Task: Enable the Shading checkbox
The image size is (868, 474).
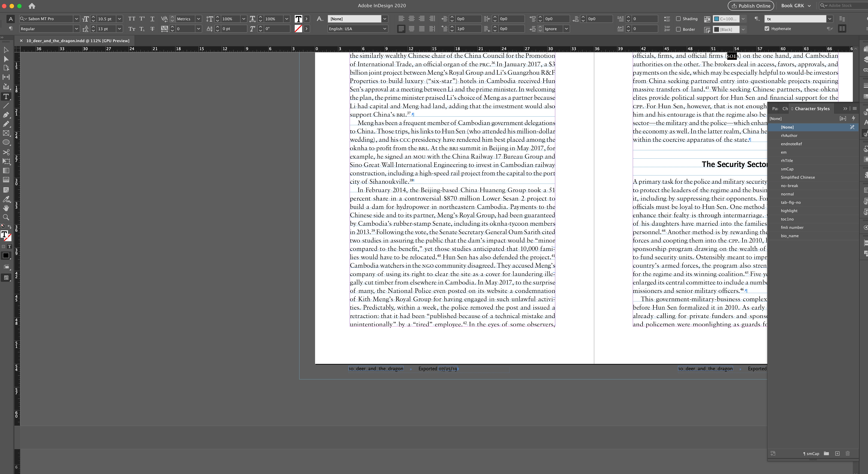Action: [x=678, y=19]
